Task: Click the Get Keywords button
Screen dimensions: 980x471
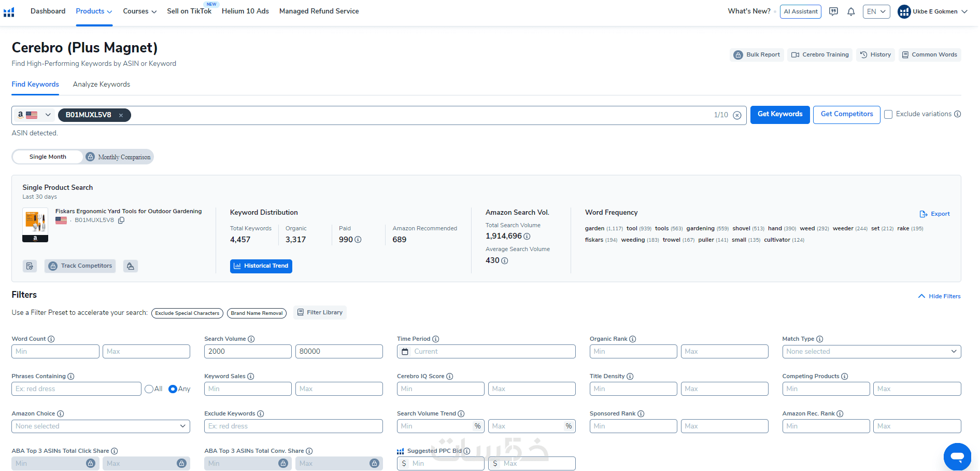Action: pos(780,115)
